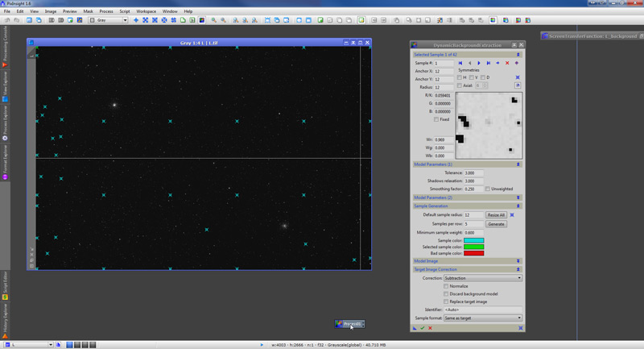
Task: Open the Sample format dropdown
Action: (x=484, y=318)
